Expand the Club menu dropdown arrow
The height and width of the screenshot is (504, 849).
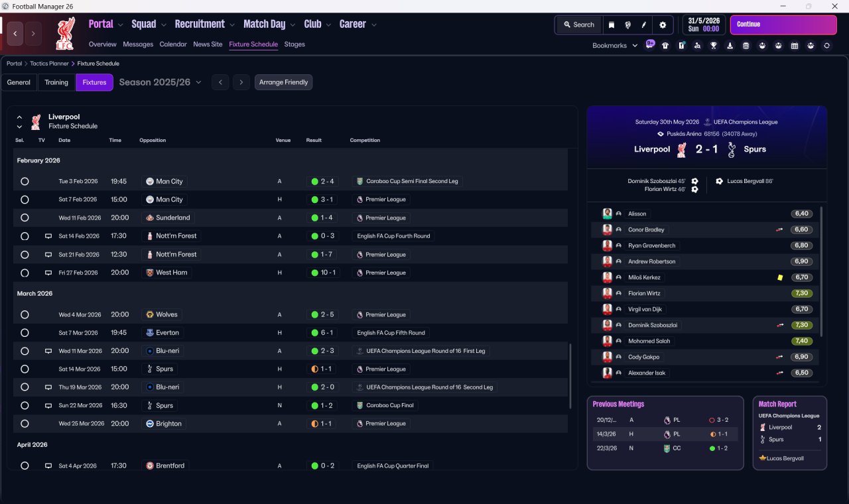pyautogui.click(x=328, y=25)
